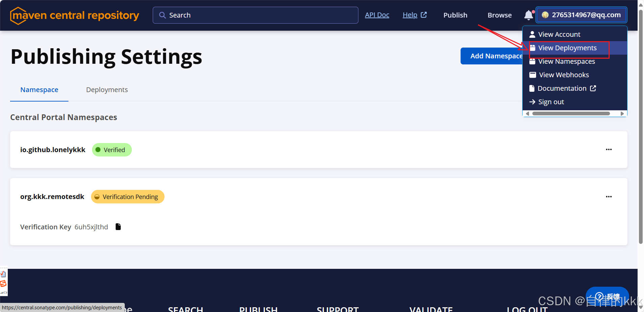Click the Central Portal Namespaces heading
This screenshot has width=644, height=312.
[64, 117]
